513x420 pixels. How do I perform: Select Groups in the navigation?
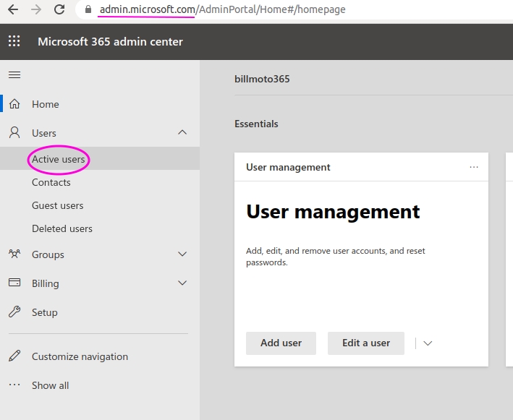coord(48,255)
